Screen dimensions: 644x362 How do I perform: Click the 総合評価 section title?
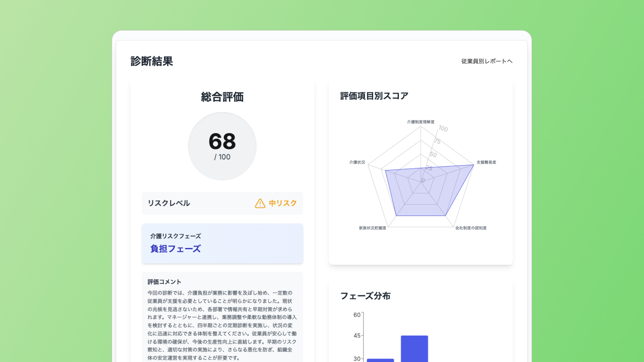click(222, 97)
